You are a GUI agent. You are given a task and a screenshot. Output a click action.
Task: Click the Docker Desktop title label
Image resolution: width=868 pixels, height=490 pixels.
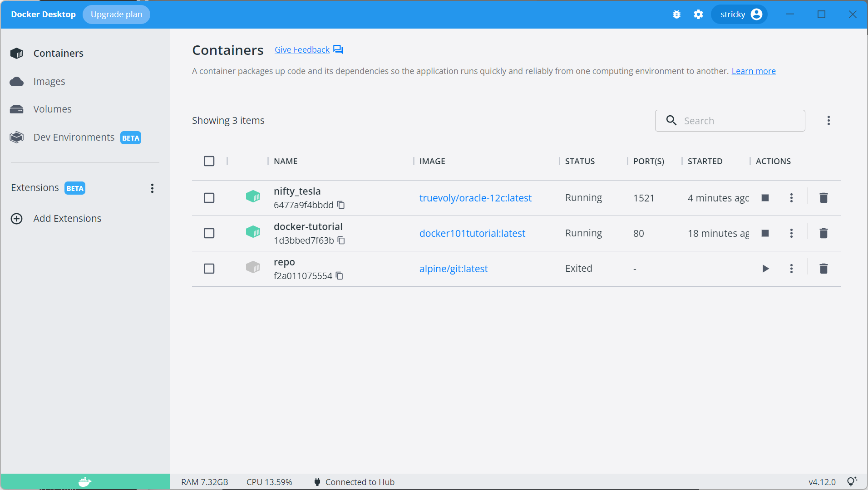(43, 15)
